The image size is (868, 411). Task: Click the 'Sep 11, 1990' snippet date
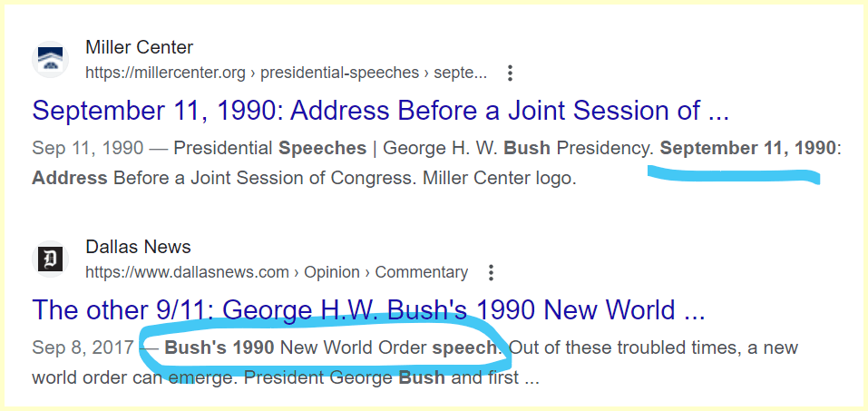pyautogui.click(x=75, y=148)
